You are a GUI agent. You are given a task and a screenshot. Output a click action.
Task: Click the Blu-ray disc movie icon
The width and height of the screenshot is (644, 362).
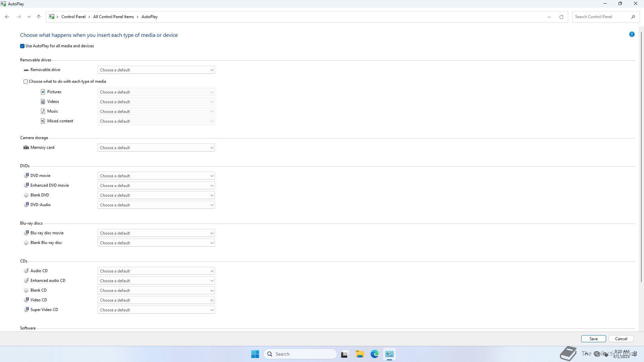click(26, 233)
